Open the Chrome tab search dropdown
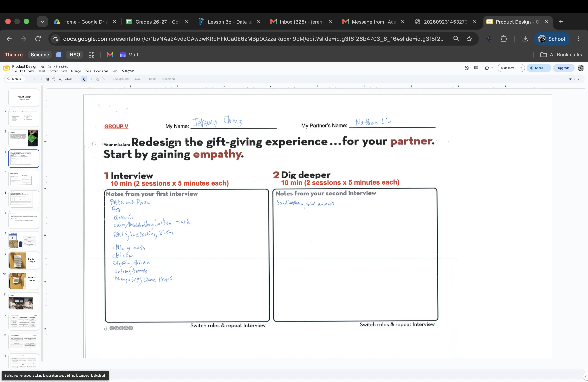This screenshot has width=588, height=382. point(42,22)
